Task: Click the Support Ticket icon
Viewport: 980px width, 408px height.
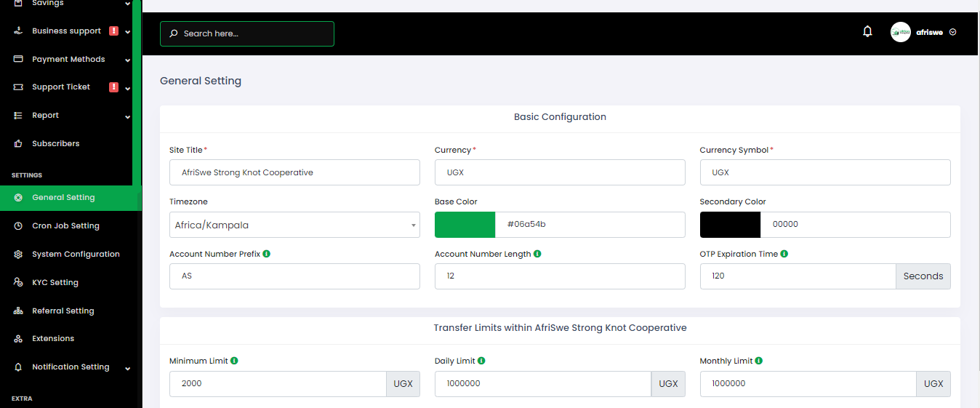Action: pos(18,87)
